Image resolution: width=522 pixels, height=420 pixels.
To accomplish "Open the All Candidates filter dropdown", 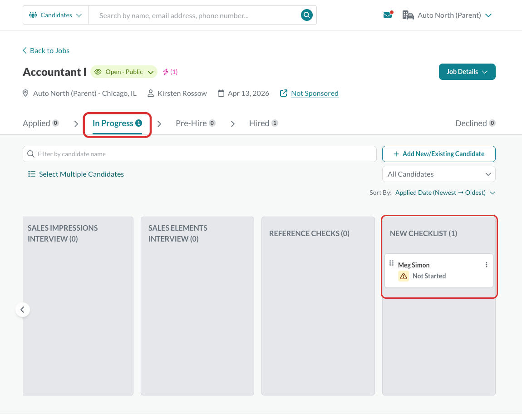I will 439,174.
